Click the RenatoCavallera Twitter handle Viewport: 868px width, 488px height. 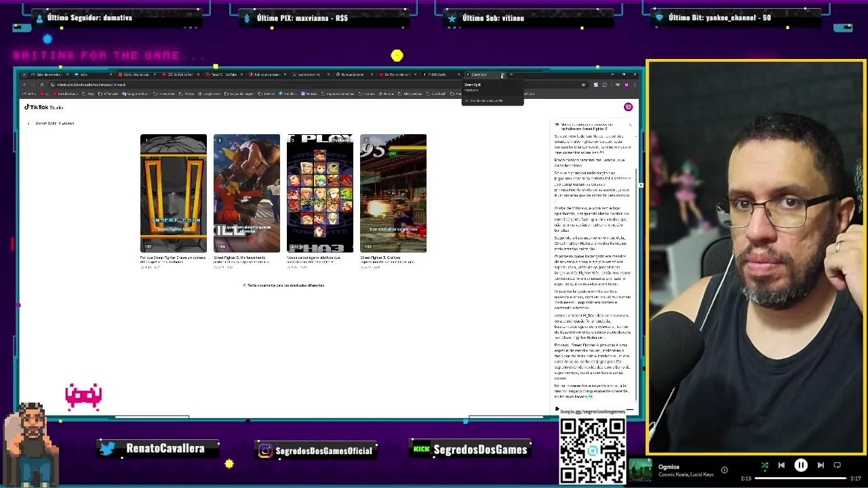click(x=165, y=449)
